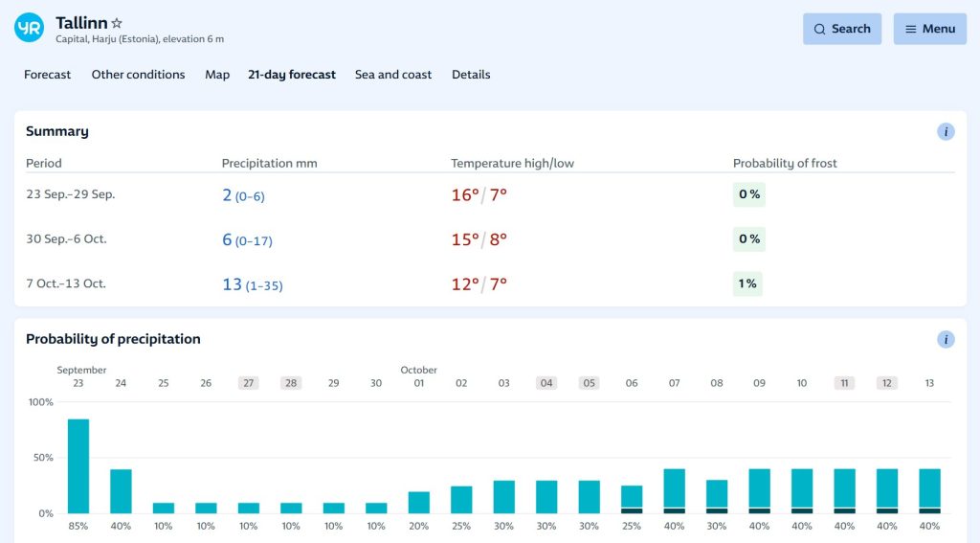Image resolution: width=980 pixels, height=543 pixels.
Task: Open the Search button
Action: 841,29
